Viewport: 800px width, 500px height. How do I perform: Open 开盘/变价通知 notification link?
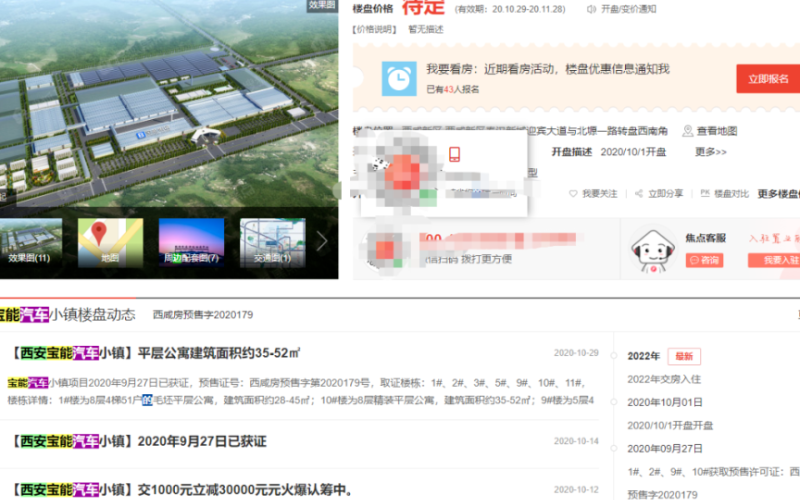pos(629,9)
